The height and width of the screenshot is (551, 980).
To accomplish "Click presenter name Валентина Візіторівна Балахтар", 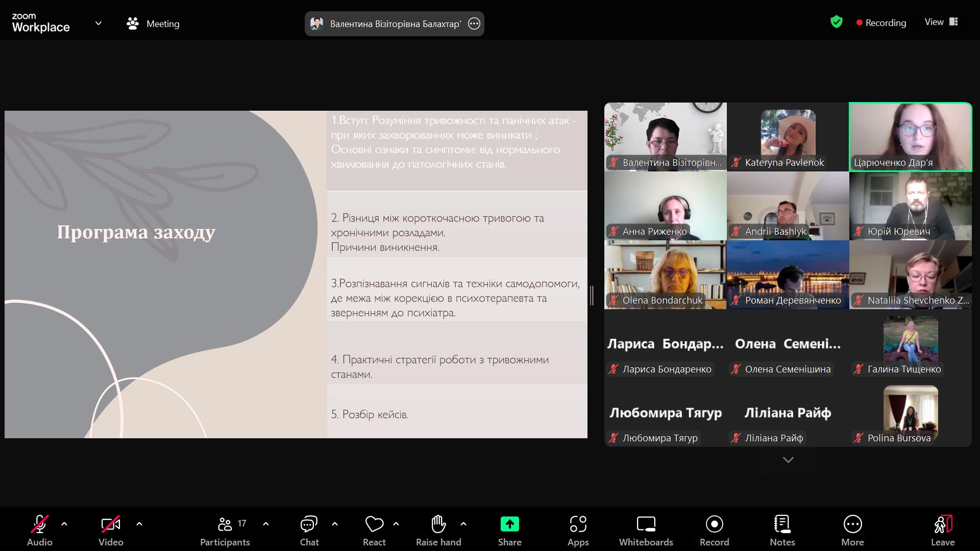I will pos(396,24).
